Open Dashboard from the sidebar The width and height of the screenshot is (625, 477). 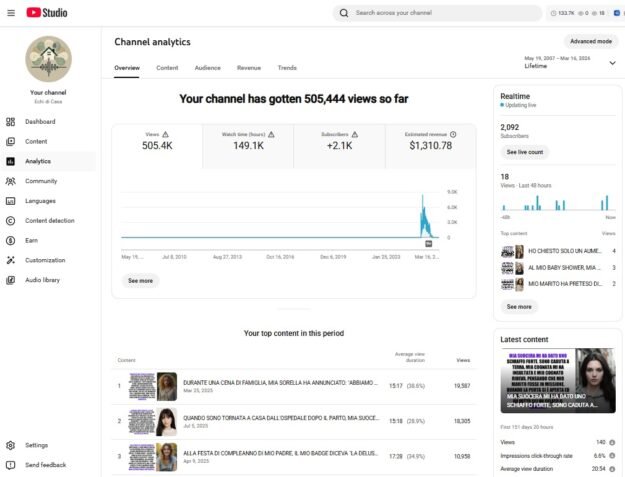(40, 122)
